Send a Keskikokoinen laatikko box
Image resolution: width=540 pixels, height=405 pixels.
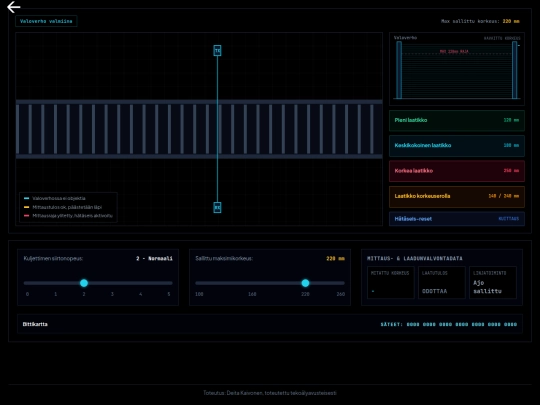(x=457, y=145)
